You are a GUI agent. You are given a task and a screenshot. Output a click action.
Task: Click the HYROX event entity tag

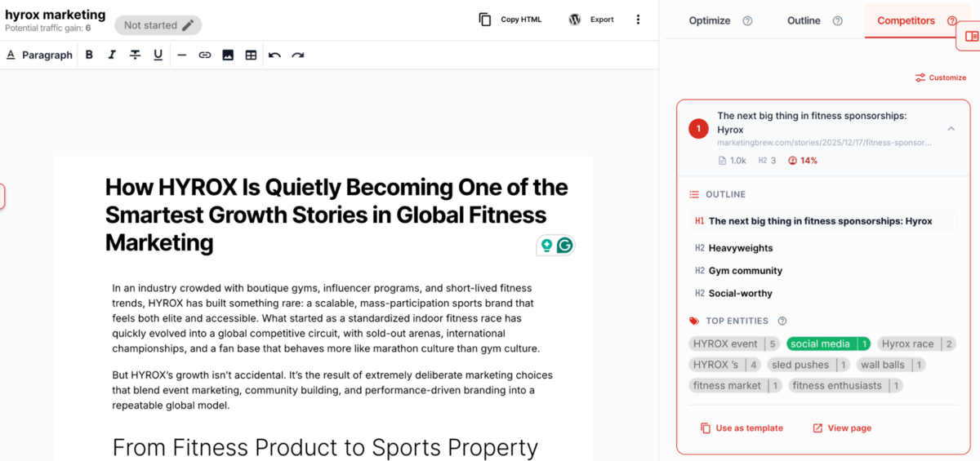734,344
